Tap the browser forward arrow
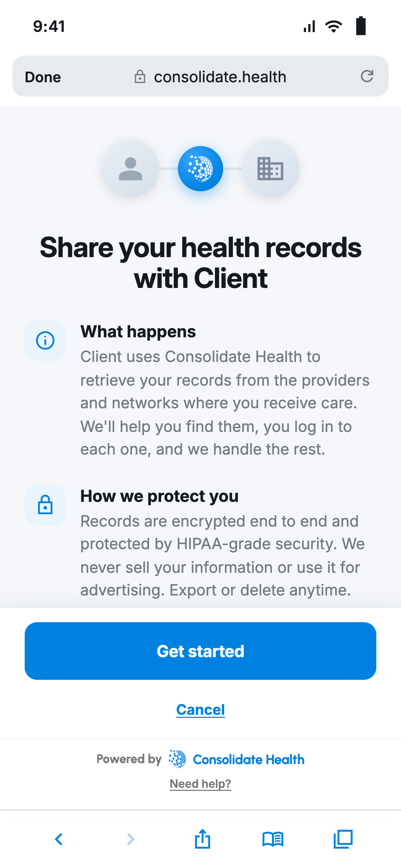 coord(131,839)
